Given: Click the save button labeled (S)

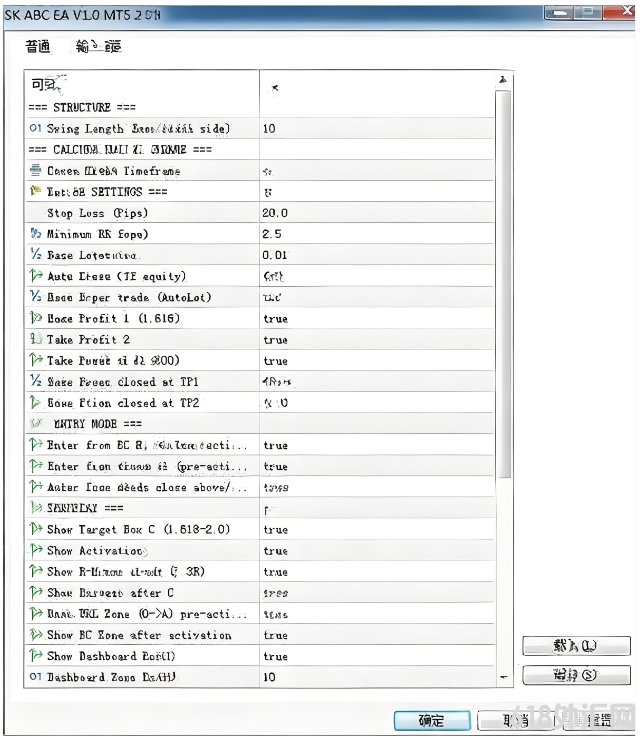Looking at the screenshot, I should pos(576,675).
